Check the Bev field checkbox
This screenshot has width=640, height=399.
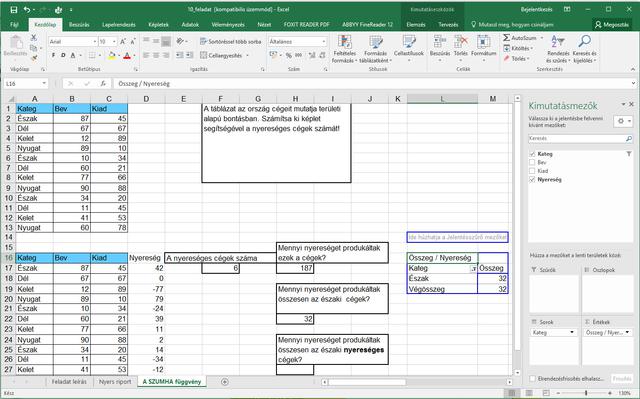[x=532, y=162]
